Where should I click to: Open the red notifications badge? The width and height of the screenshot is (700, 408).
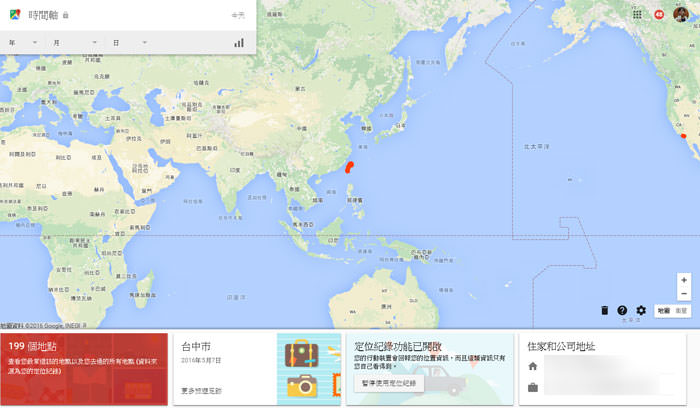pos(659,15)
